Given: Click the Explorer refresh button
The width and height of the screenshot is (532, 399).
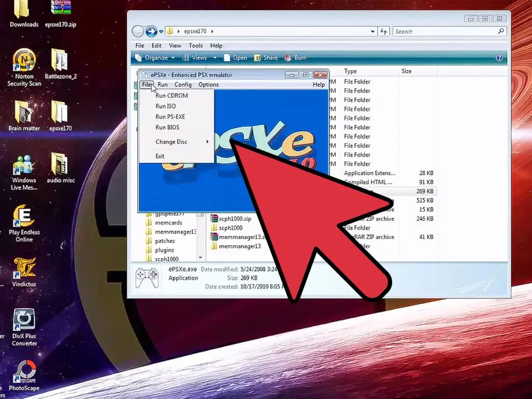Looking at the screenshot, I should click(x=384, y=31).
